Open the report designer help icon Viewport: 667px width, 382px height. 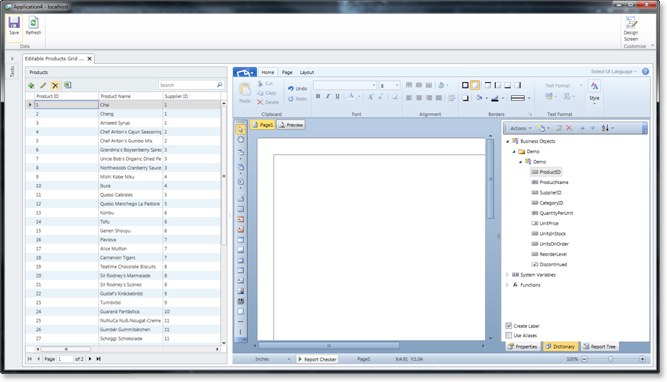pos(645,71)
